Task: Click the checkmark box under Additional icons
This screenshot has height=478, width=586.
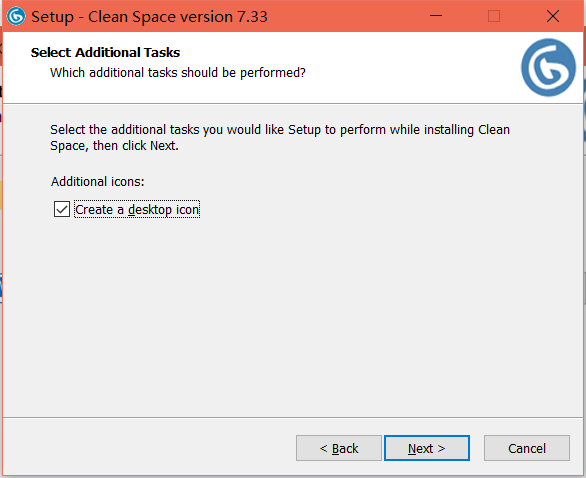Action: tap(62, 209)
